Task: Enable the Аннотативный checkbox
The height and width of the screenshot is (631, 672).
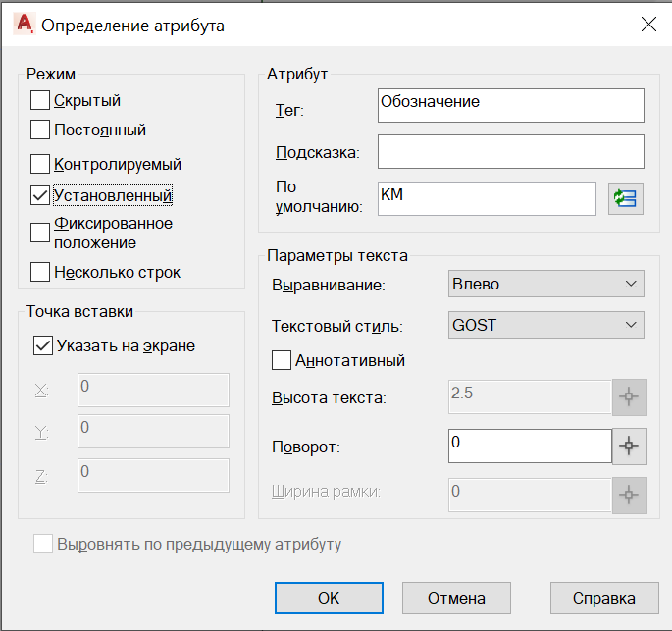Action: [282, 360]
